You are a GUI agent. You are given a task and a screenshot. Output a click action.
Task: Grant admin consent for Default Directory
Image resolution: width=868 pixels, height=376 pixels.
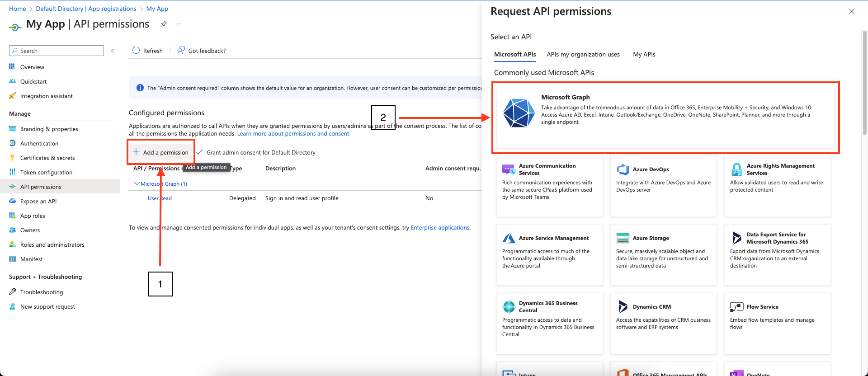(x=256, y=152)
